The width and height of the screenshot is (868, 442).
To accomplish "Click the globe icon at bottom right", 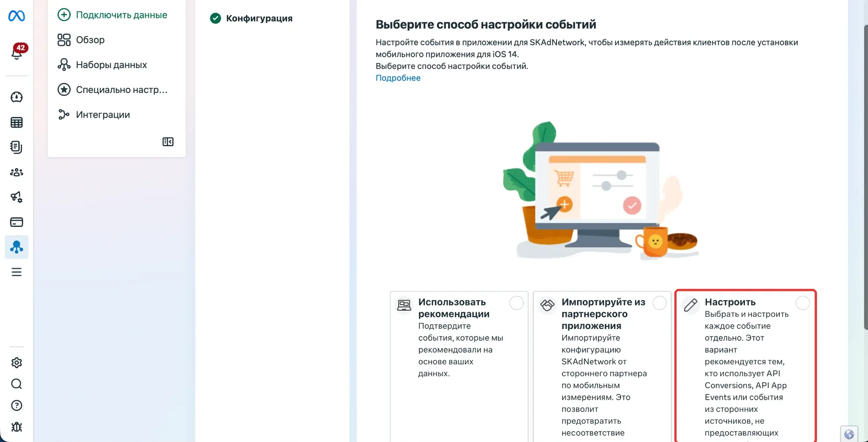I will 849,434.
